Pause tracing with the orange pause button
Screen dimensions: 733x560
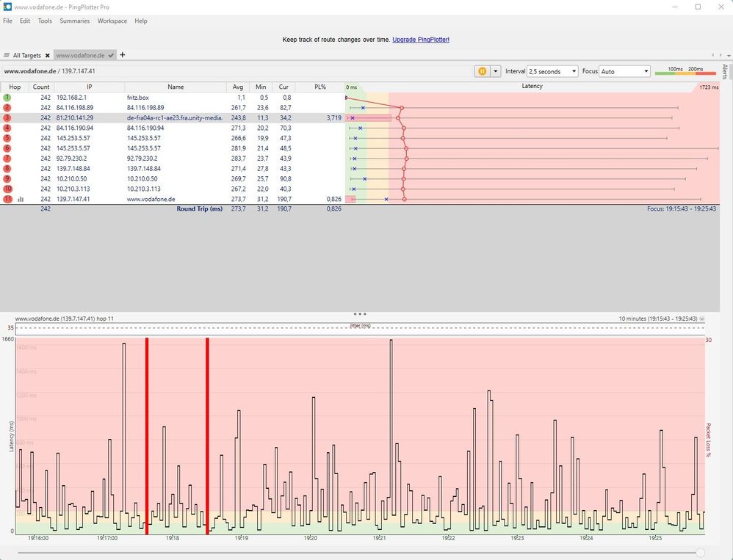pos(482,71)
